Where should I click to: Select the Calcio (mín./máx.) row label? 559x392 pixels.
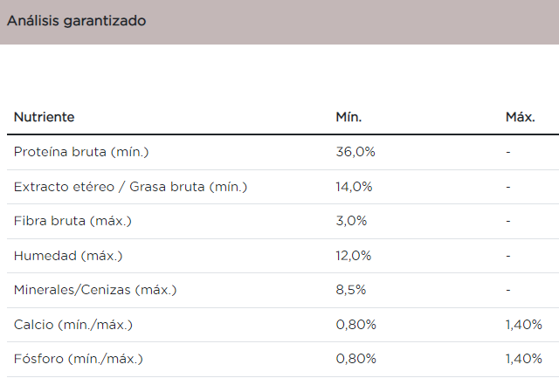(73, 325)
